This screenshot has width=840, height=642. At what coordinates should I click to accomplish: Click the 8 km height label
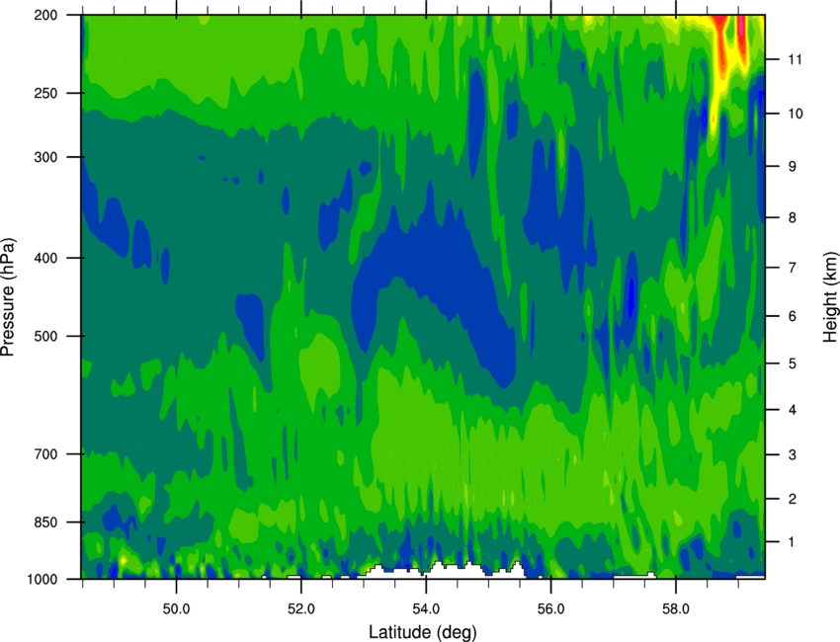point(793,217)
